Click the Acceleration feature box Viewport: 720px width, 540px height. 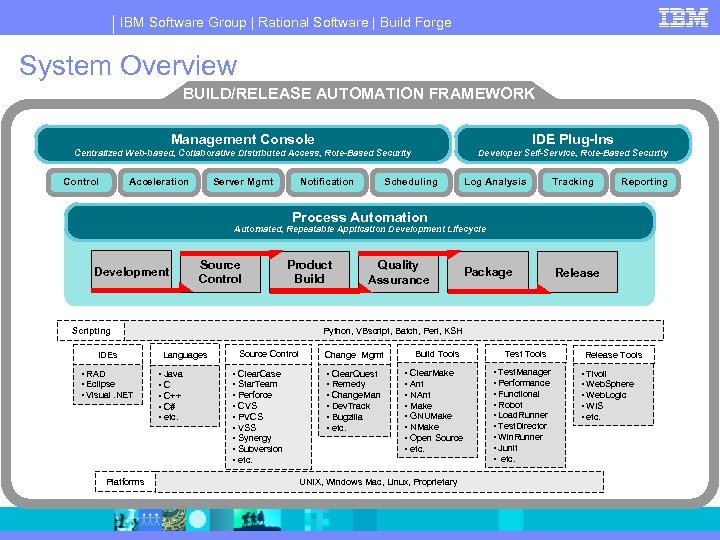coord(159,182)
